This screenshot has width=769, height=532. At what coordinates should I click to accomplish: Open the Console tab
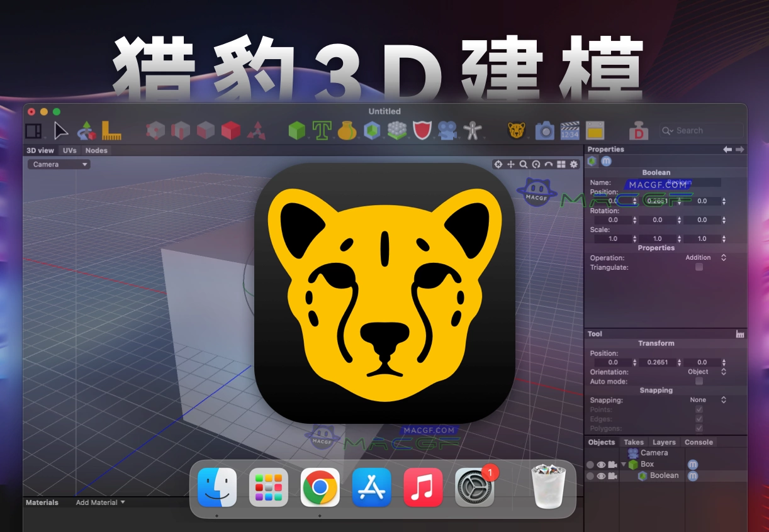(699, 442)
